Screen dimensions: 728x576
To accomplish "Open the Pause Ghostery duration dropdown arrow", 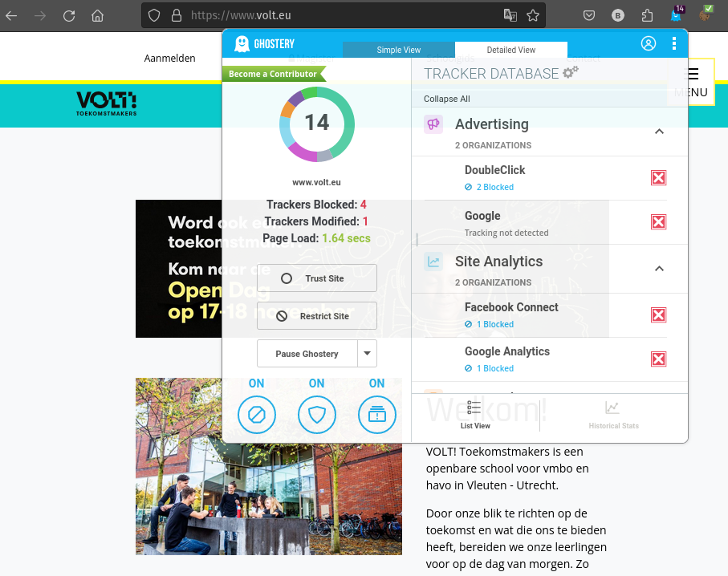I will tap(368, 353).
